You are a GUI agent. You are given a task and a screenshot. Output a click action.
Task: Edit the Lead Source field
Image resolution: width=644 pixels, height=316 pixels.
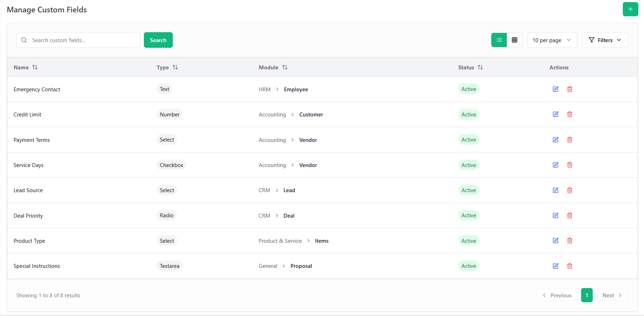pyautogui.click(x=556, y=190)
